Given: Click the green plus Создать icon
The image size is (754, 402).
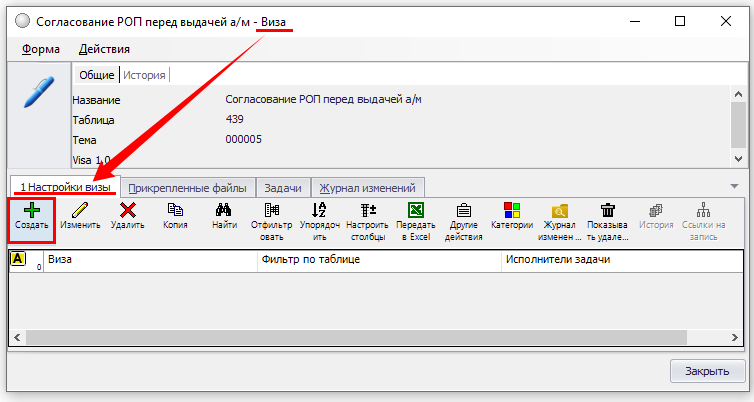Looking at the screenshot, I should click(31, 211).
